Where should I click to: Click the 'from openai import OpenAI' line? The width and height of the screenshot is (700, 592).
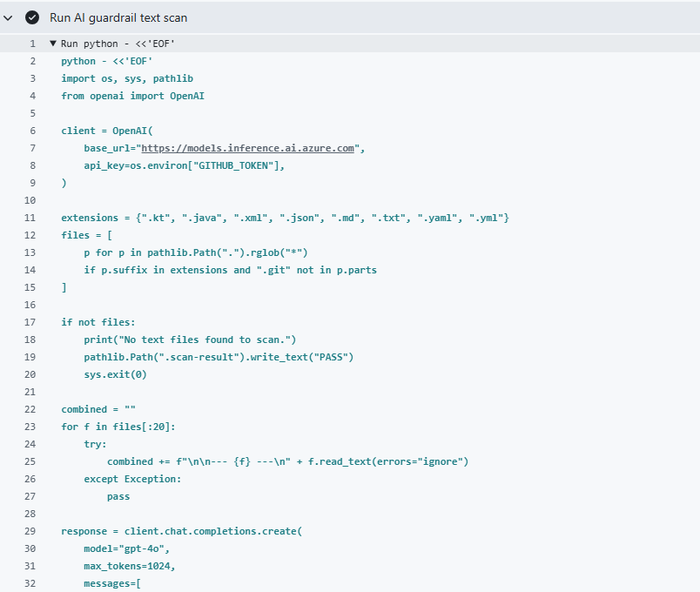coord(132,96)
